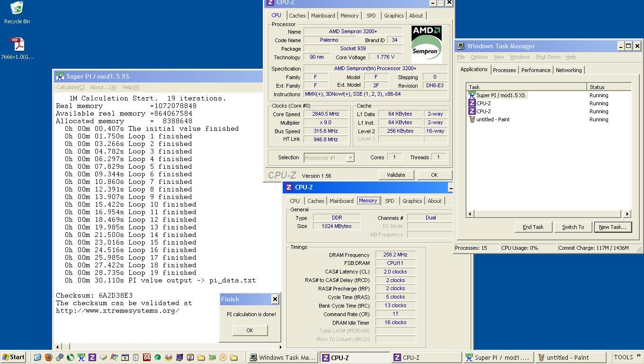This screenshot has width=644, height=364.
Task: Click the DRAM Frequency value 258.2 MHz
Action: click(x=395, y=255)
